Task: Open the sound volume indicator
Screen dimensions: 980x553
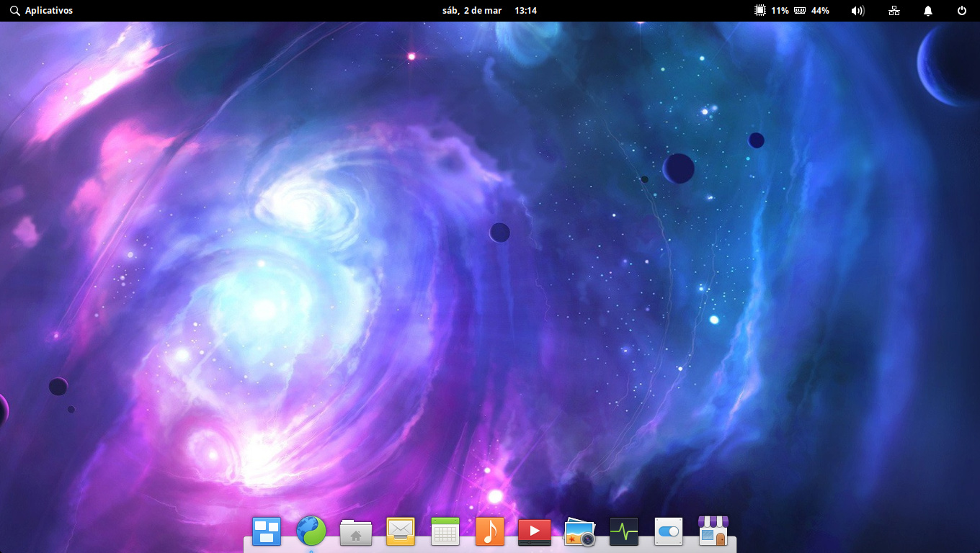Action: 857,11
